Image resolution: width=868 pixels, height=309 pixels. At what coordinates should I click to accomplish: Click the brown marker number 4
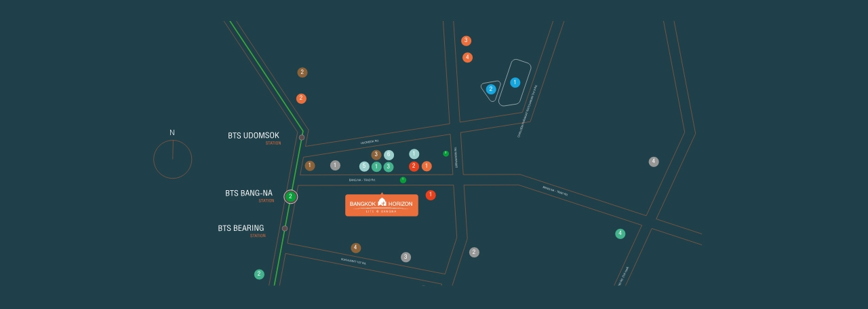tap(356, 248)
